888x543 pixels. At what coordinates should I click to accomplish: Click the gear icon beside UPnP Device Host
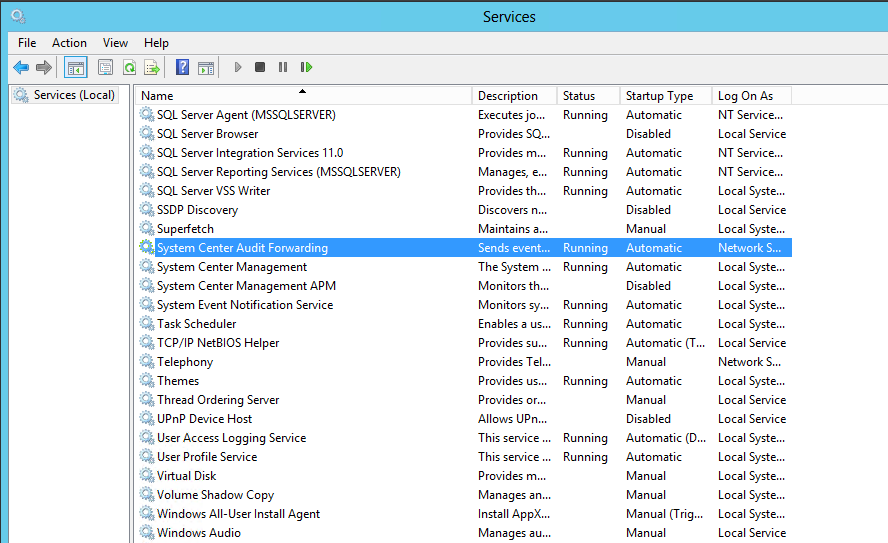(x=147, y=418)
